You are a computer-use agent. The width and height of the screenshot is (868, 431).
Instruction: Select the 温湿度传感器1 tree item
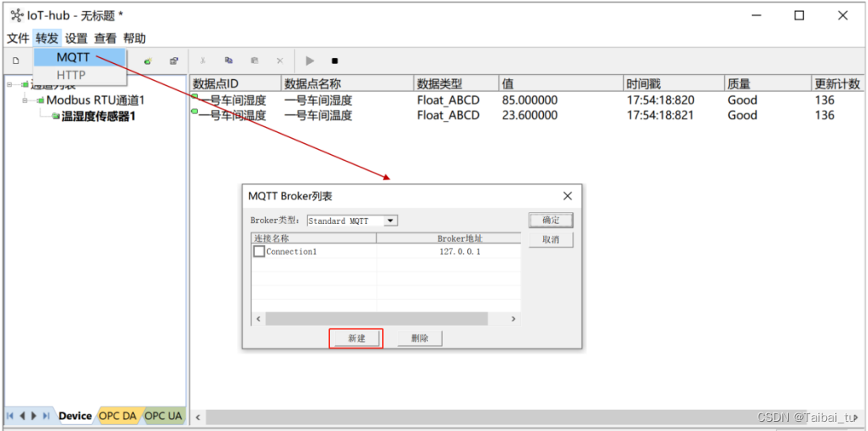(99, 116)
